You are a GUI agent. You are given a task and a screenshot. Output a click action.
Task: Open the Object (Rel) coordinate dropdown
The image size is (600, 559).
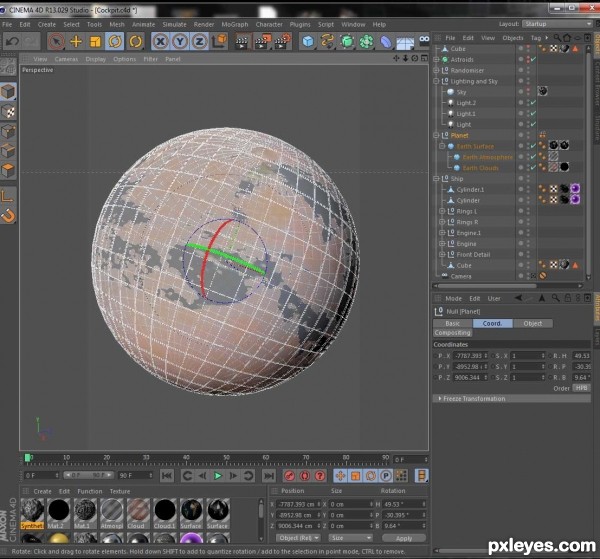point(298,538)
